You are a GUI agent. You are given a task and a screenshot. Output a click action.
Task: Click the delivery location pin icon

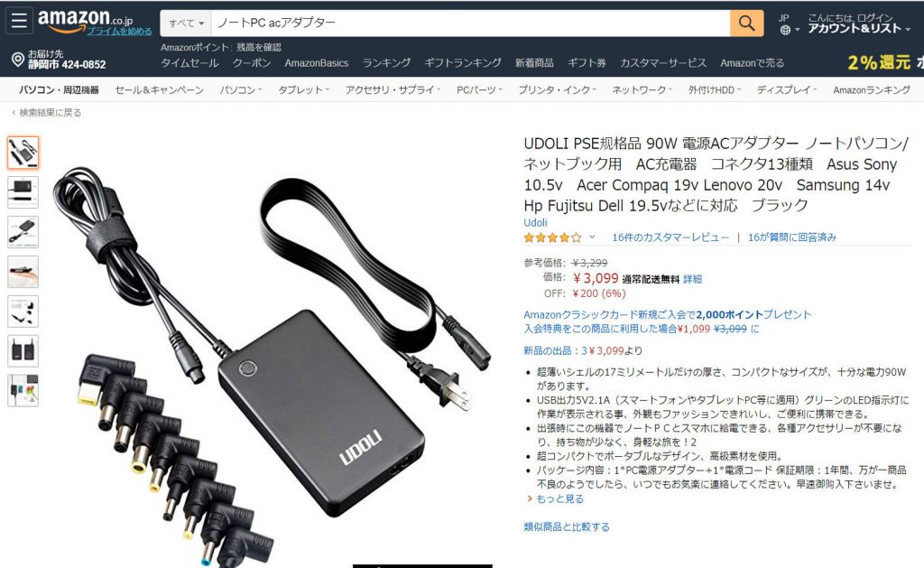click(x=18, y=60)
